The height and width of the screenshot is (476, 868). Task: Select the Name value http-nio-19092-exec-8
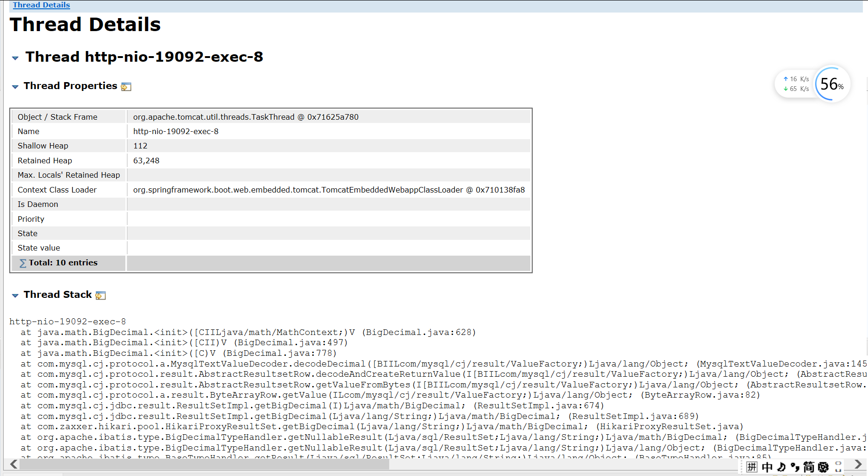click(176, 131)
